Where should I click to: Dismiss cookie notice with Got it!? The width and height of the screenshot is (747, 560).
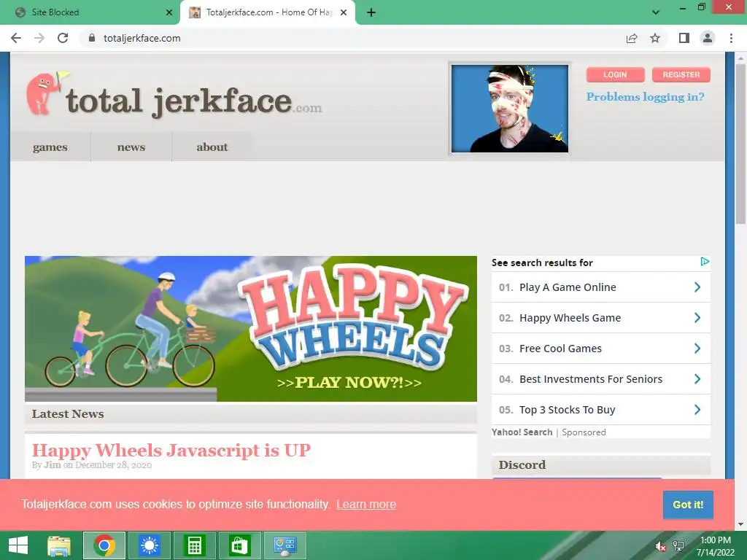[688, 505]
